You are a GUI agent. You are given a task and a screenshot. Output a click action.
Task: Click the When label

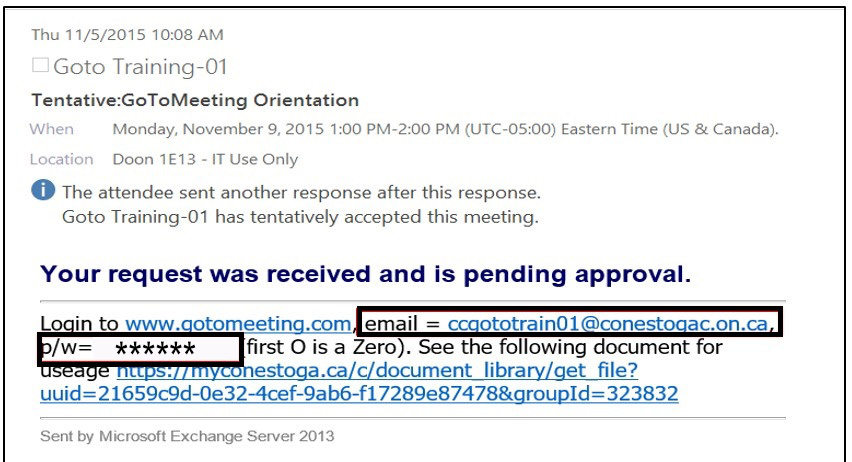tap(52, 129)
